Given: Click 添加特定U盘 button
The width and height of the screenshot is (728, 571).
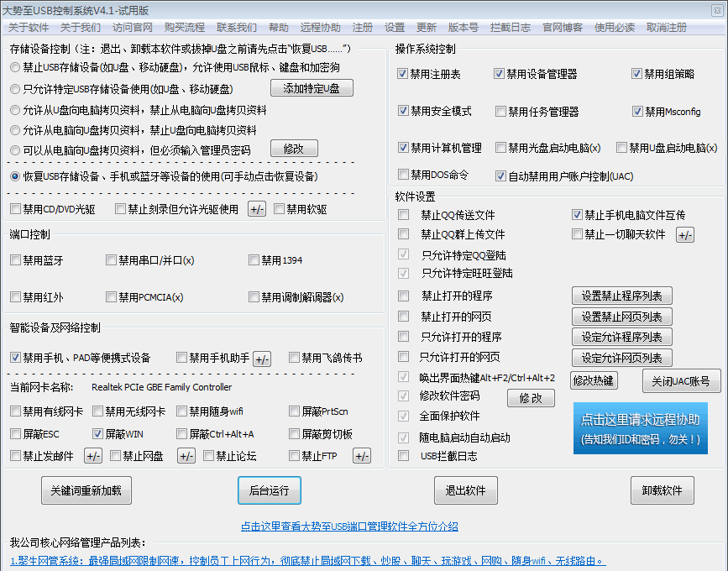Looking at the screenshot, I should 312,88.
